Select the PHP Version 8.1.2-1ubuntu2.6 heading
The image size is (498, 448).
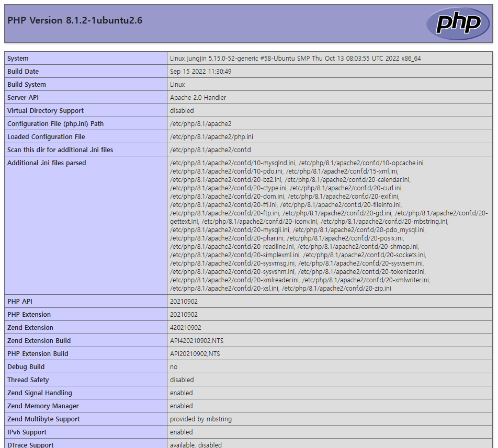(x=75, y=20)
